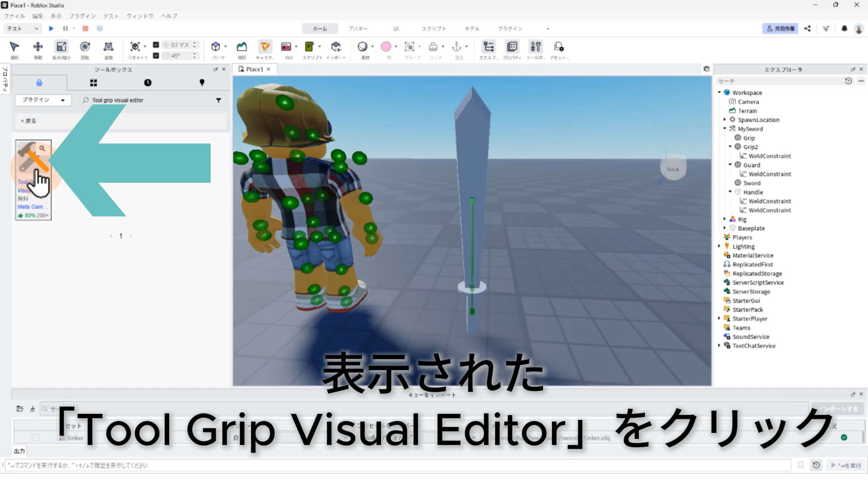Image resolution: width=868 pixels, height=488 pixels.
Task: Click the Import 3D icon
Action: click(335, 47)
